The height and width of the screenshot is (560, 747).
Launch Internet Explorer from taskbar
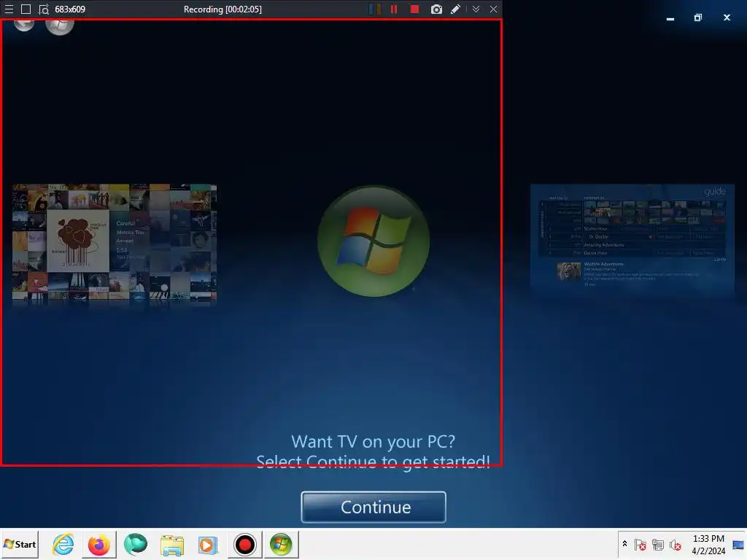point(63,544)
